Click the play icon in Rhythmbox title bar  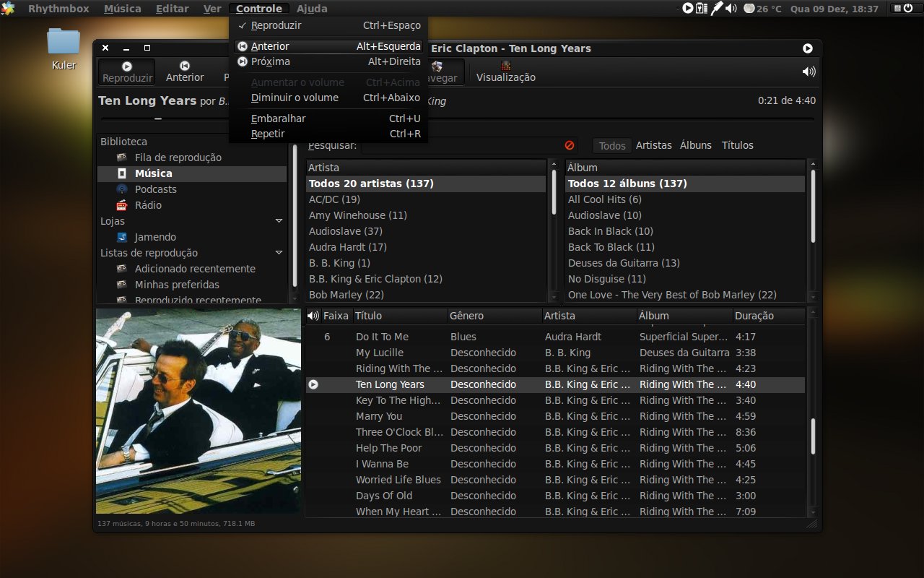pyautogui.click(x=808, y=48)
